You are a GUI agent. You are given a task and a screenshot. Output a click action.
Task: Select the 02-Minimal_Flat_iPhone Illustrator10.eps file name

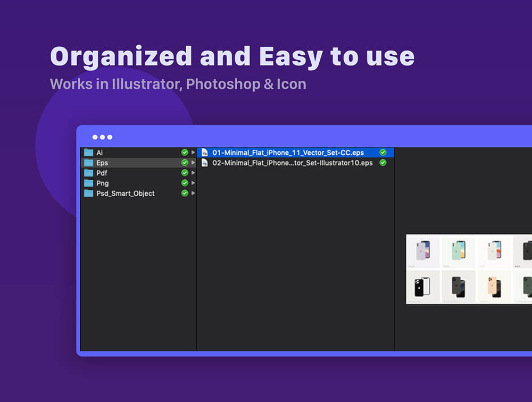[x=292, y=163]
